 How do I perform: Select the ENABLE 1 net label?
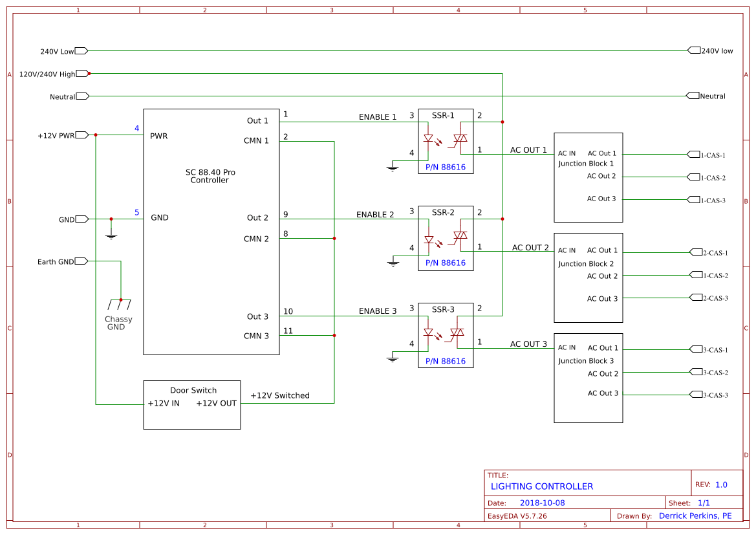[378, 116]
